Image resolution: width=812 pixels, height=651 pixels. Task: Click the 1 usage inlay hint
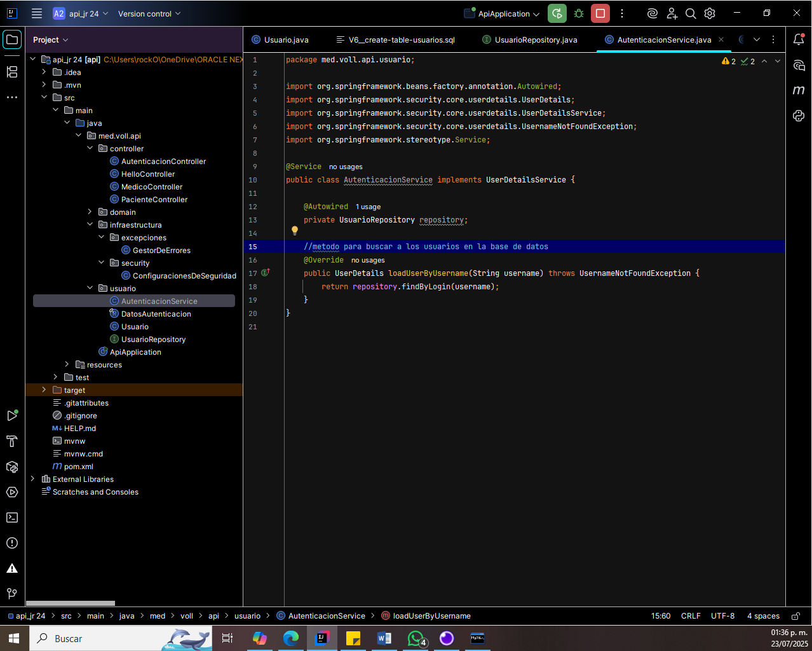(368, 207)
